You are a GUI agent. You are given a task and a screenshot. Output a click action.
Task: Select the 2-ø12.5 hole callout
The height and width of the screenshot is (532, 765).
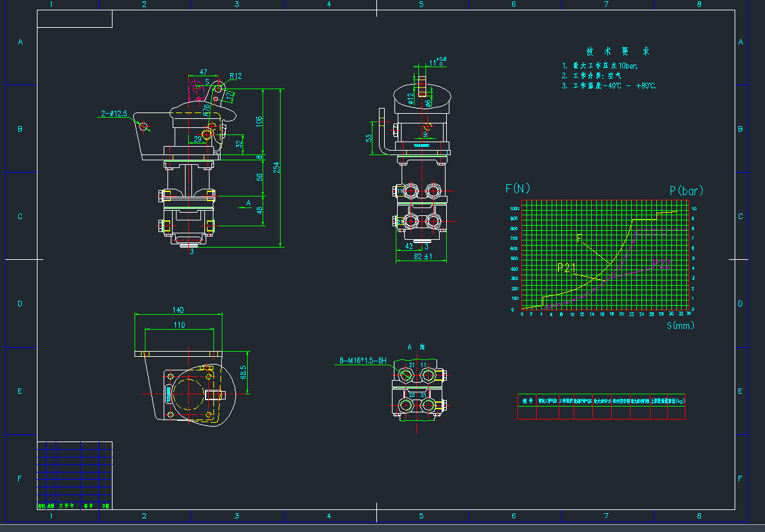tap(114, 114)
